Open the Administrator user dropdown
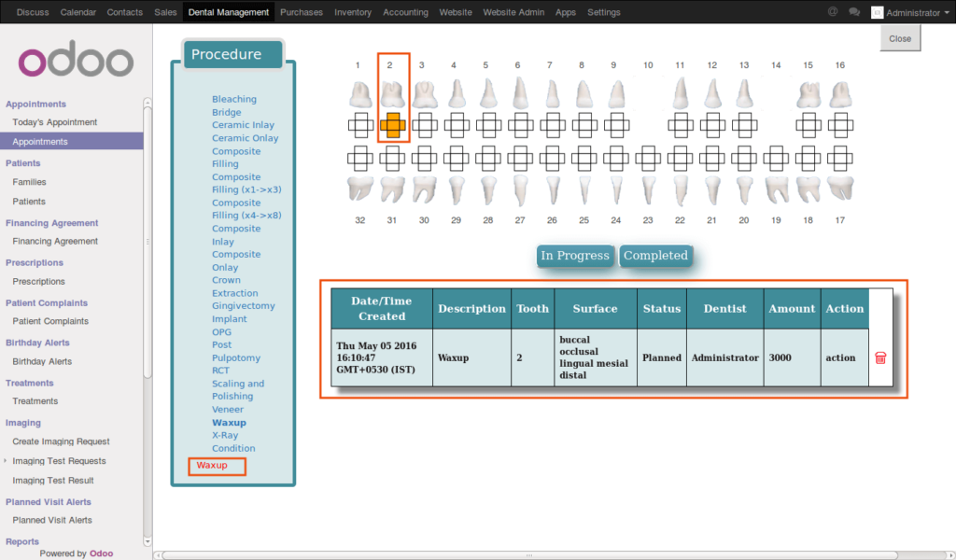 click(910, 11)
